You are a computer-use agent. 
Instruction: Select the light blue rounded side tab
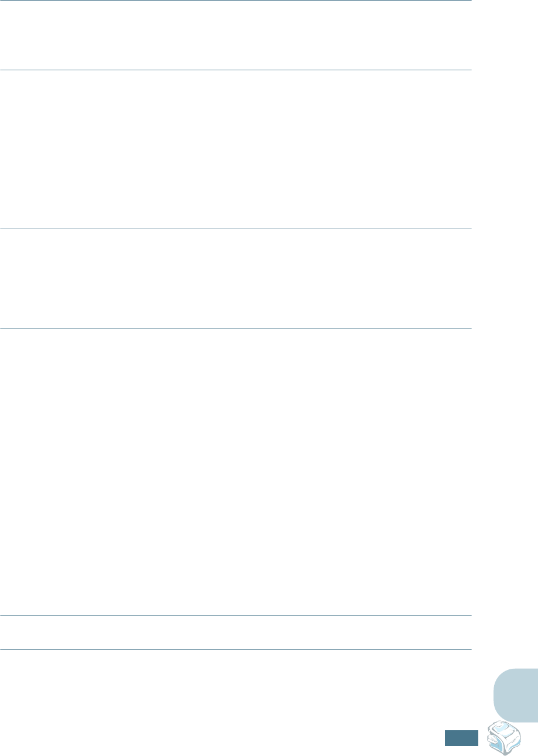coord(515,696)
